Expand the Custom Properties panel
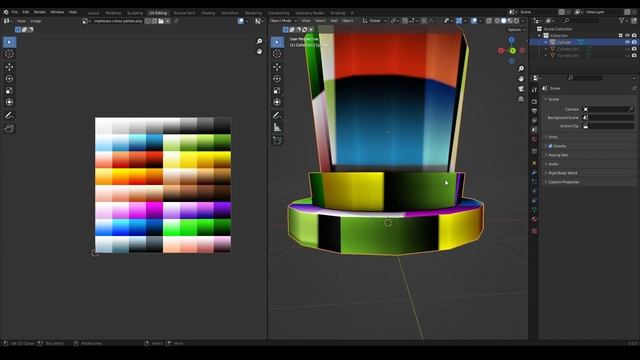This screenshot has width=640, height=360. 563,182
